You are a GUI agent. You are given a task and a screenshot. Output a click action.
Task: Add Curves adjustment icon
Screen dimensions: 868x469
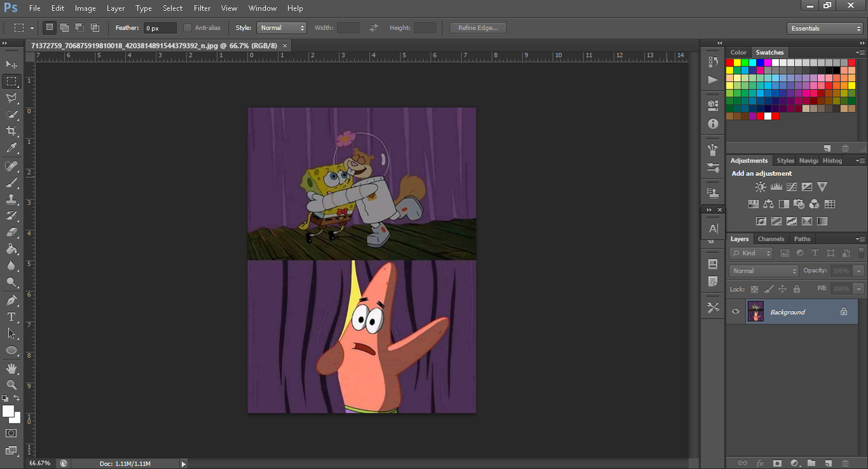(x=791, y=187)
